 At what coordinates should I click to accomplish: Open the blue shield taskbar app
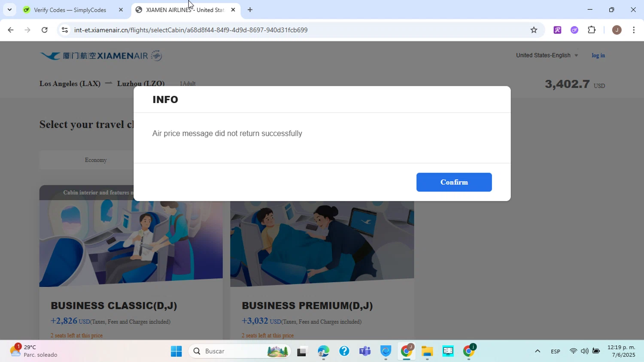point(386,351)
